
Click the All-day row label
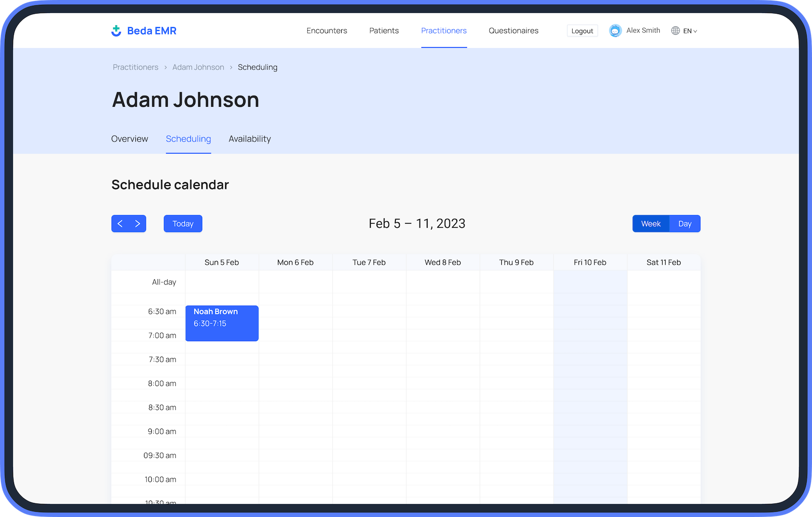(164, 282)
